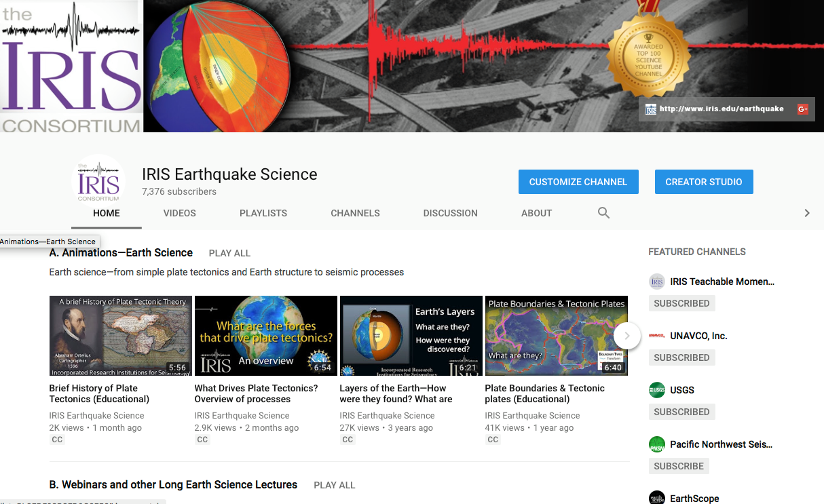Click the IRIS channel avatar logo

click(98, 181)
